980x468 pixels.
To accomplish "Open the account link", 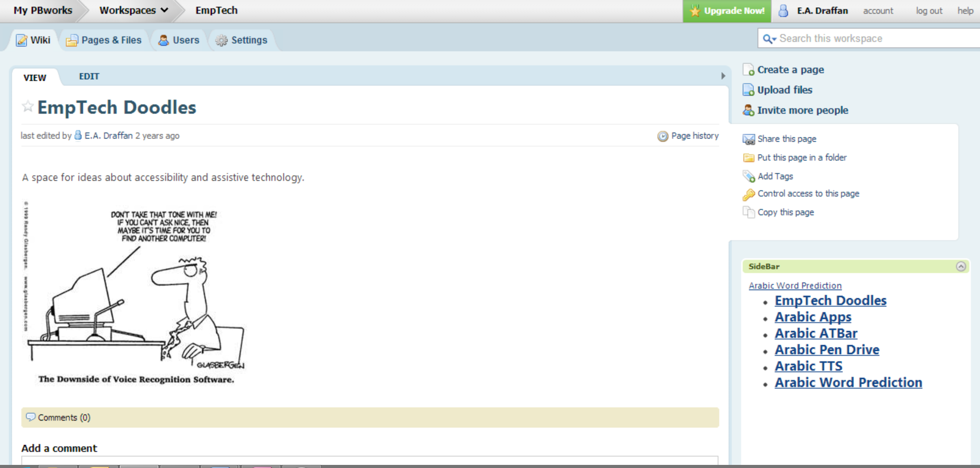I will click(878, 10).
